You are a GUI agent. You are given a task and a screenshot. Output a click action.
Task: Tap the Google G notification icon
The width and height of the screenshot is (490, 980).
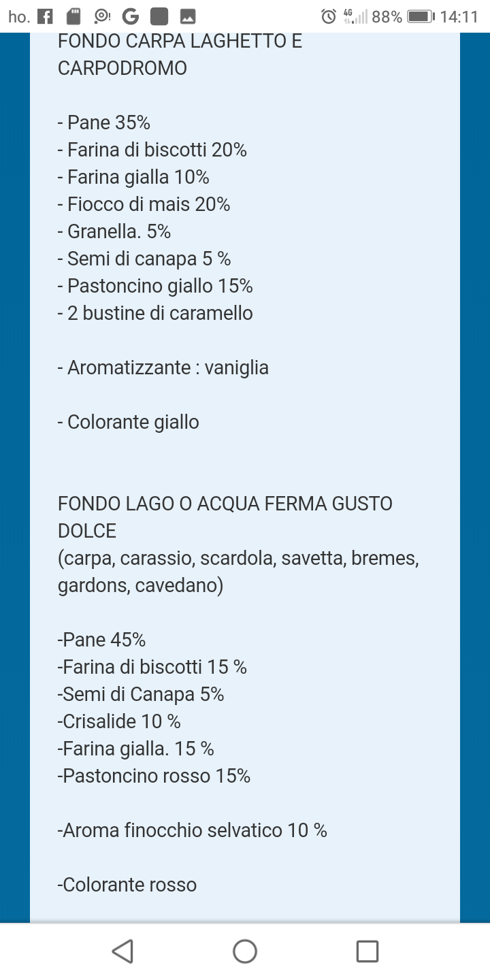tap(131, 16)
